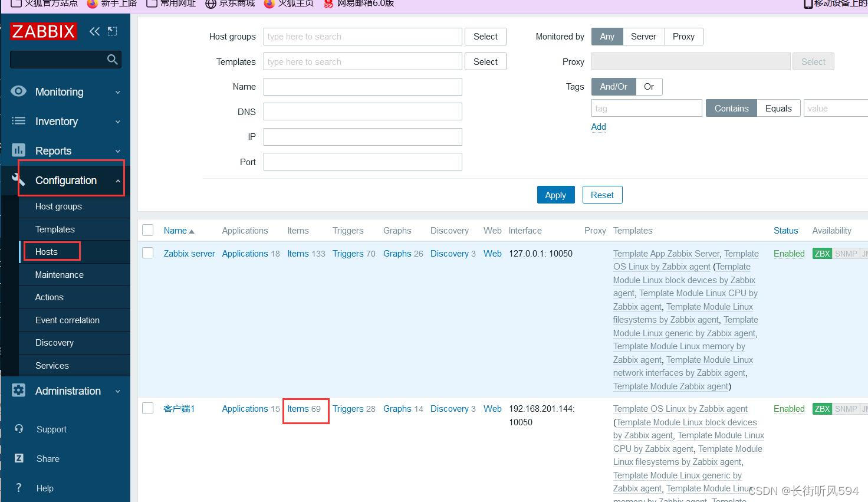Tick the checkbox for Zabbix server row
868x502 pixels.
click(148, 253)
